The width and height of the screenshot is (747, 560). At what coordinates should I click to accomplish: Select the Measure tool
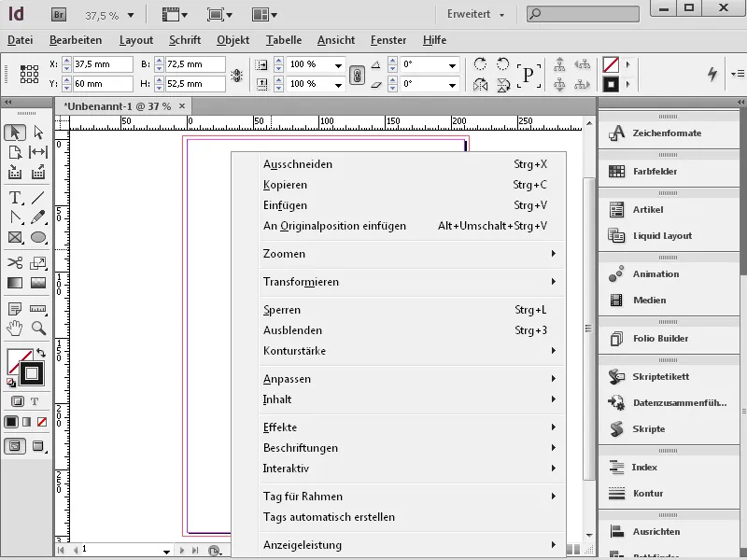point(38,309)
